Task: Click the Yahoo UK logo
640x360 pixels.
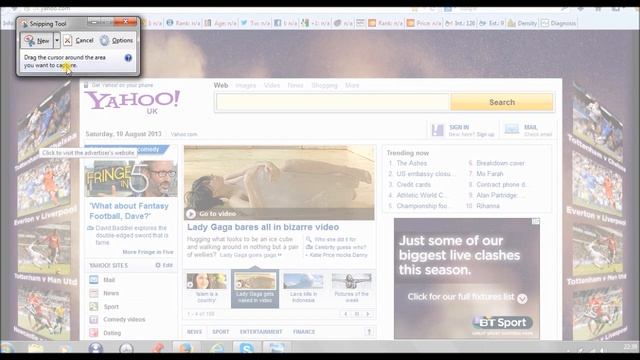Action: pyautogui.click(x=132, y=102)
